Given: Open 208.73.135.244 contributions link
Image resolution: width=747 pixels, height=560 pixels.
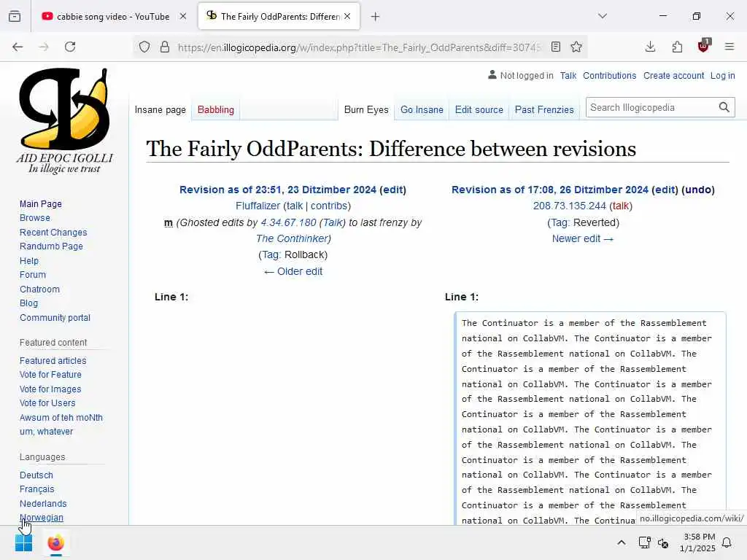Looking at the screenshot, I should (x=569, y=206).
